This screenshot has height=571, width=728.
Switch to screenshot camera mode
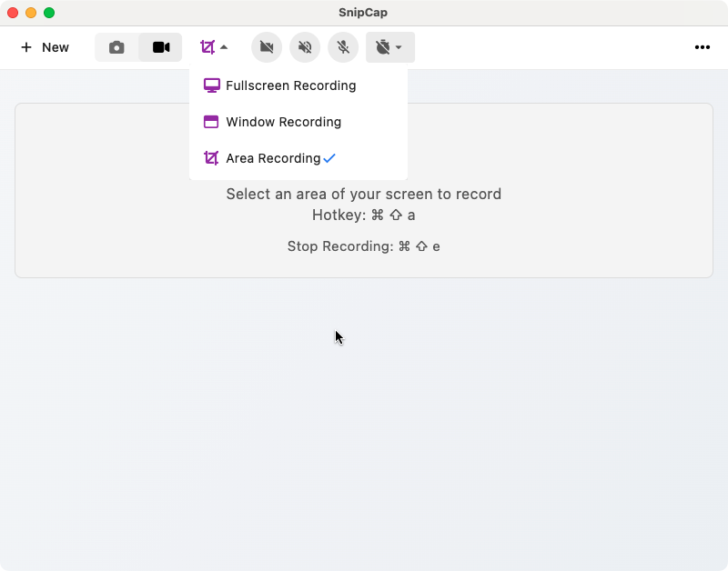(116, 47)
